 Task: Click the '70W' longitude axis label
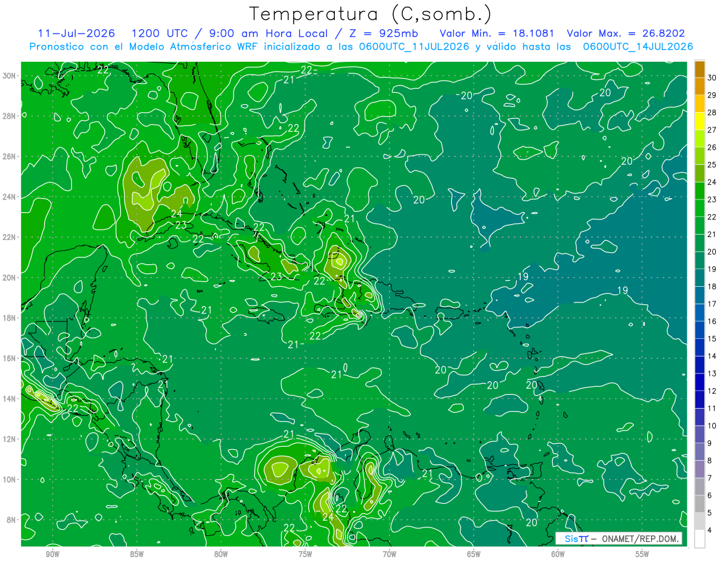point(389,554)
